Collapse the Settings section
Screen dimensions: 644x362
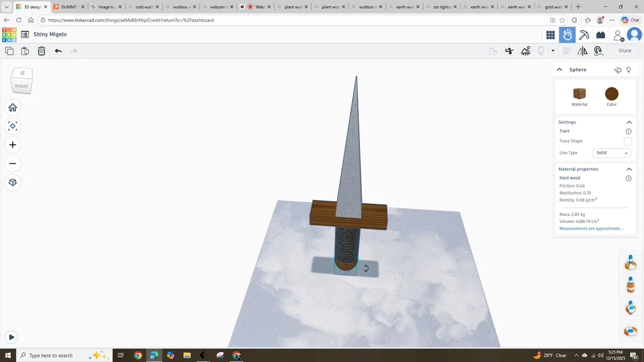(629, 122)
